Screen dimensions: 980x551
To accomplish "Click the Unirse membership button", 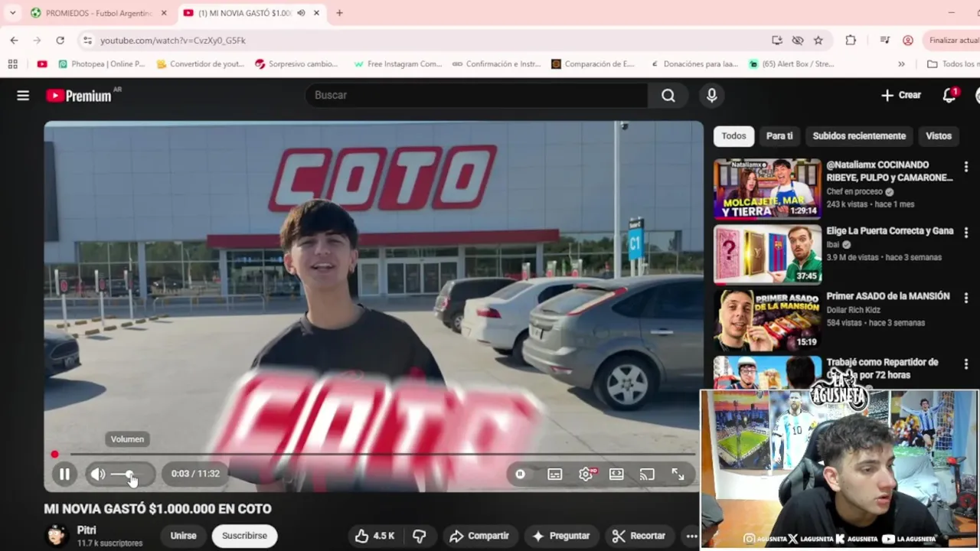I will pyautogui.click(x=183, y=536).
